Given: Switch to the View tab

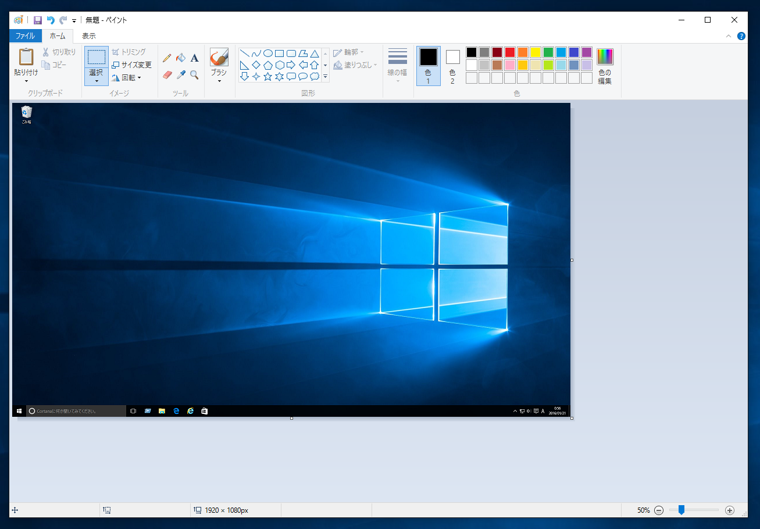Looking at the screenshot, I should click(89, 36).
